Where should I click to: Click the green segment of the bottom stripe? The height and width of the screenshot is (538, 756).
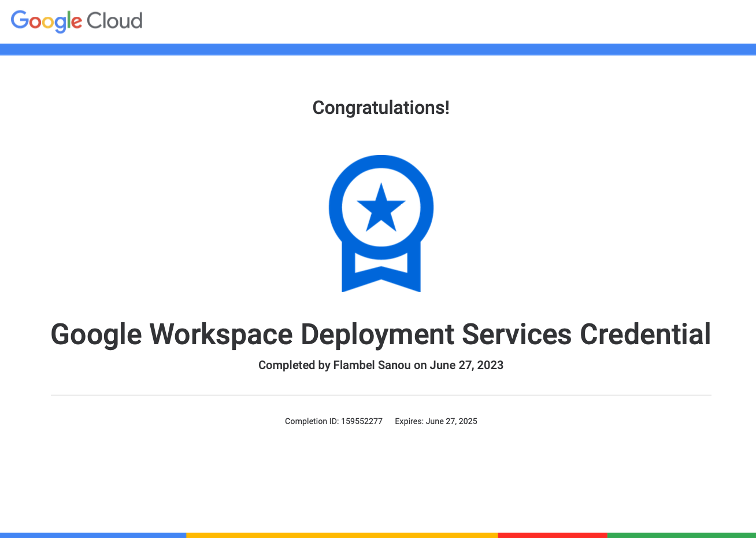click(681, 535)
